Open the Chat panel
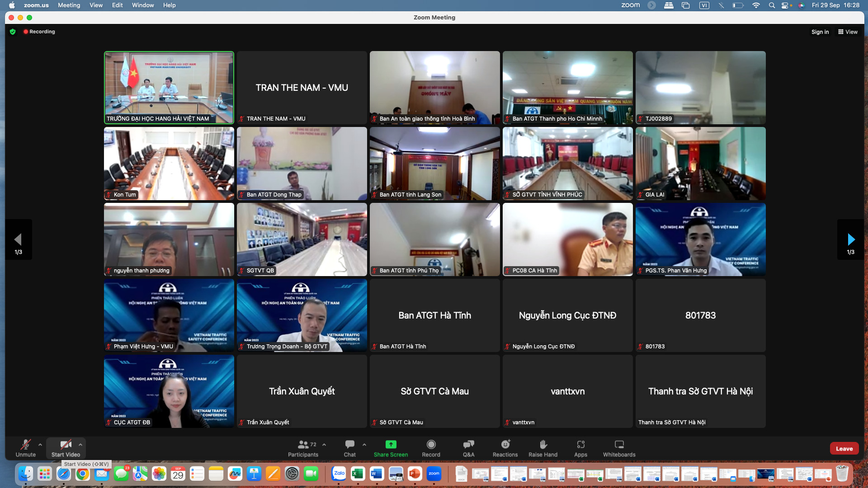868x488 pixels. coord(349,445)
